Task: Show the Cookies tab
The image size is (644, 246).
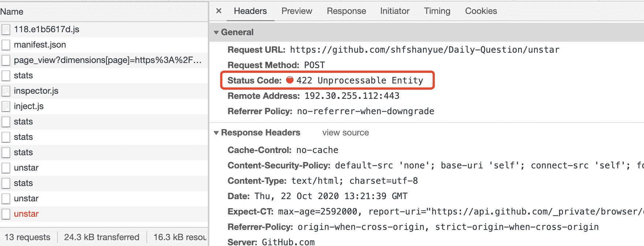Action: click(x=481, y=11)
